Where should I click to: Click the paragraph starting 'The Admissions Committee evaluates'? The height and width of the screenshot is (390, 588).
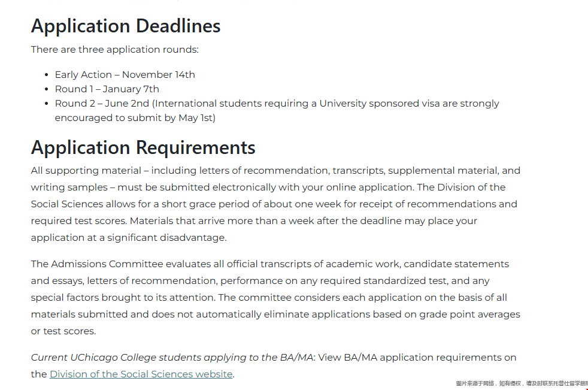click(269, 264)
